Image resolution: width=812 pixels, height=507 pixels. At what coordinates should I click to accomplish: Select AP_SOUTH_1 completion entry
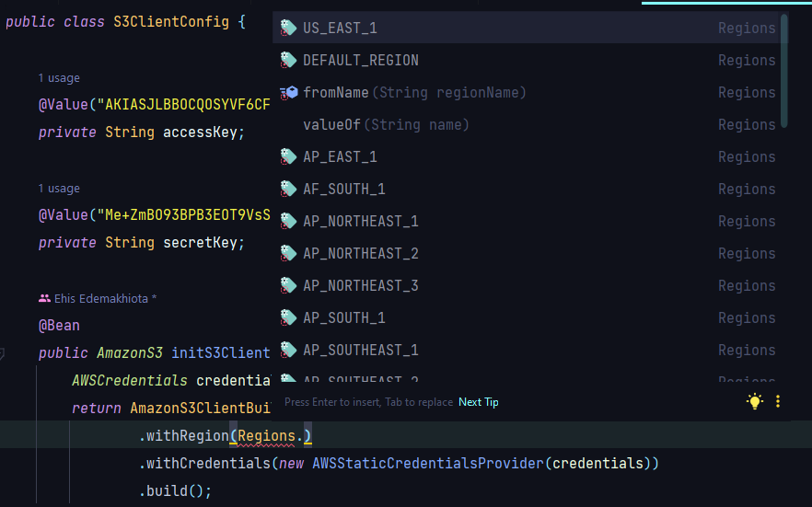point(527,317)
